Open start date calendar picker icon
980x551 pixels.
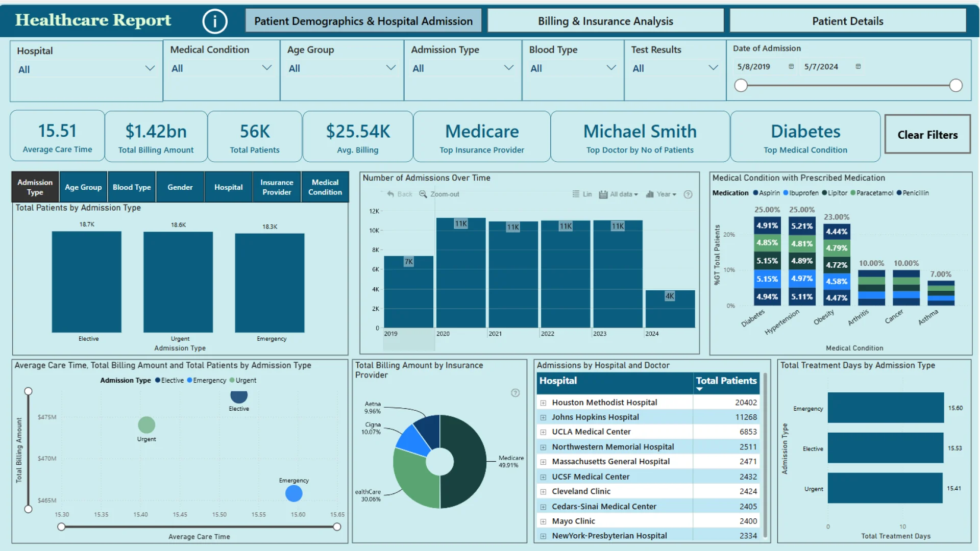[791, 67]
